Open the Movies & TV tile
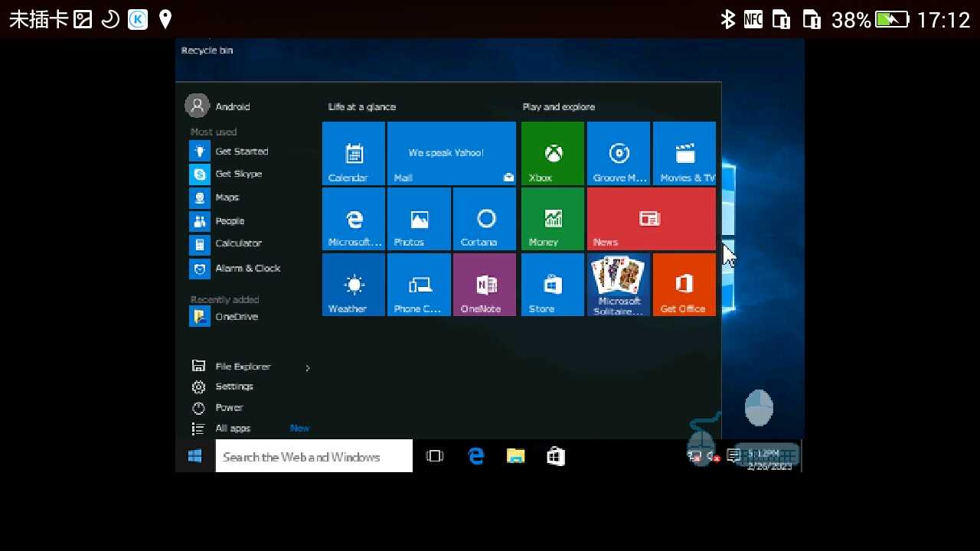Viewport: 980px width, 551px height. coord(684,153)
